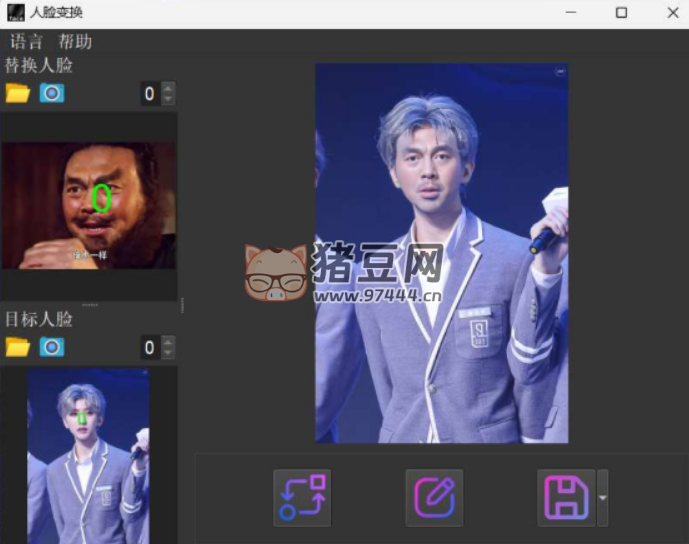The height and width of the screenshot is (544, 689).
Task: Open the 语言 menu
Action: 27,41
